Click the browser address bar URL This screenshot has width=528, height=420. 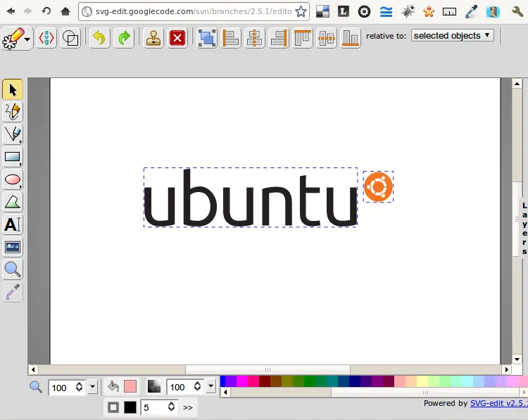pyautogui.click(x=194, y=11)
